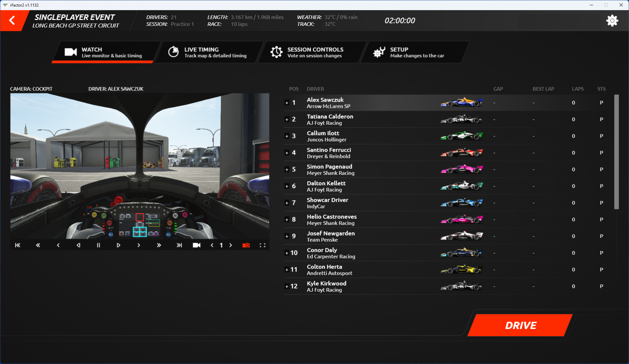The height and width of the screenshot is (364, 629).
Task: Select driver Helio Castroneves
Action: pyautogui.click(x=332, y=217)
